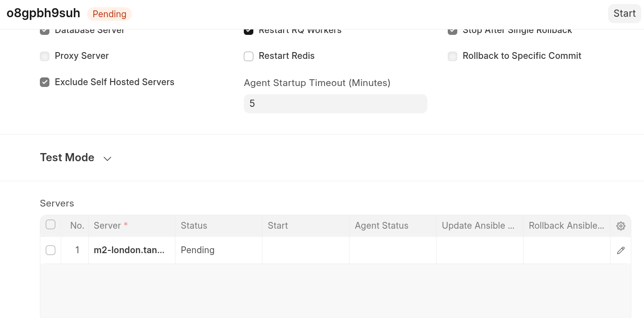
Task: Toggle Rollback to Specific Commit checkbox
Action: click(x=452, y=56)
